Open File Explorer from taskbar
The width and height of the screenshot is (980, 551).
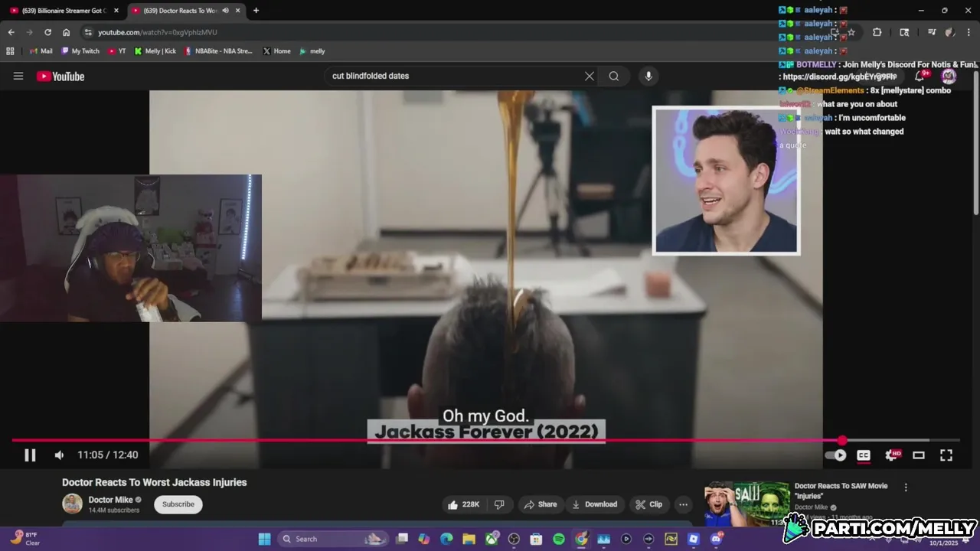(469, 539)
